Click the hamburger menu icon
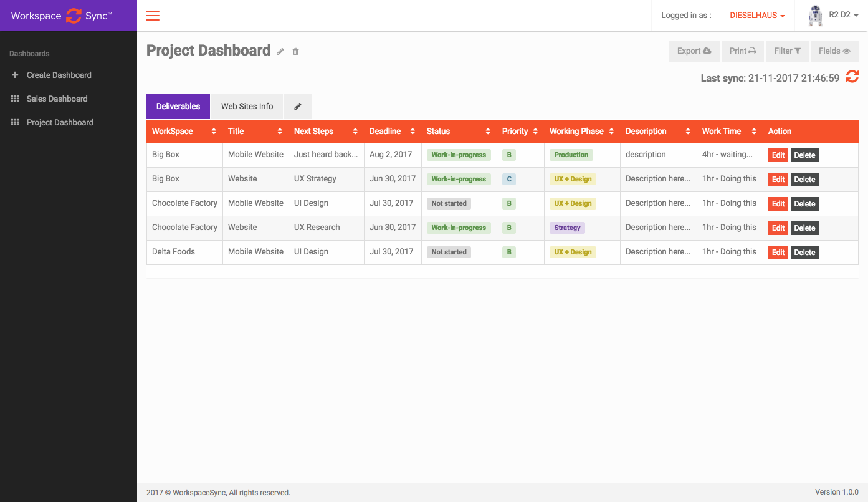 tap(153, 16)
